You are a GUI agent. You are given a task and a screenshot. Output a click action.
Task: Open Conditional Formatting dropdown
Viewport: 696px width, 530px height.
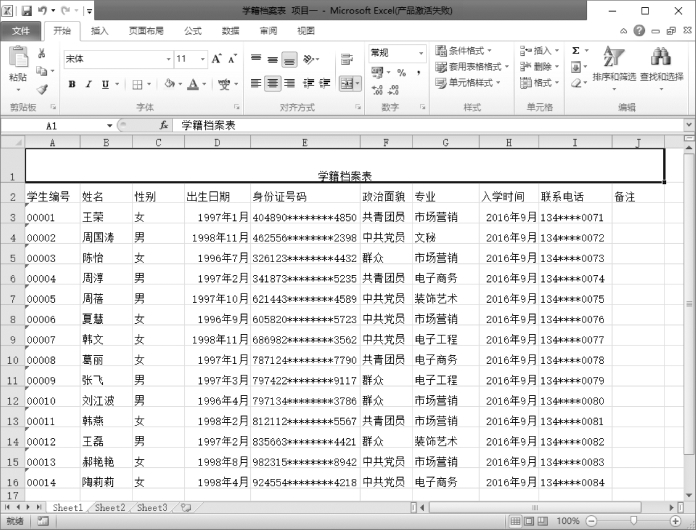tap(464, 51)
